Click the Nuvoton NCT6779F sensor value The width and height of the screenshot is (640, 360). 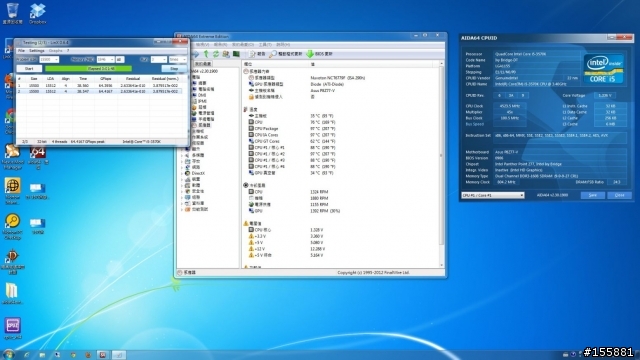(338, 78)
